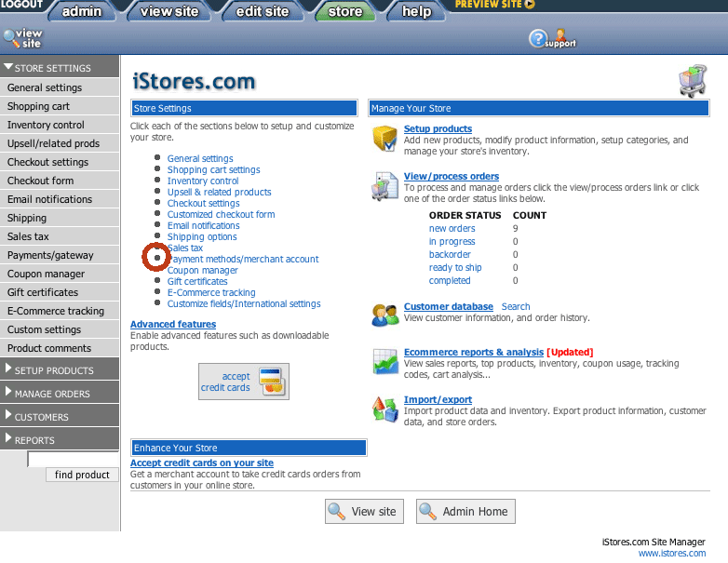This screenshot has width=728, height=563.
Task: Open the edit site tab
Action: 262,11
